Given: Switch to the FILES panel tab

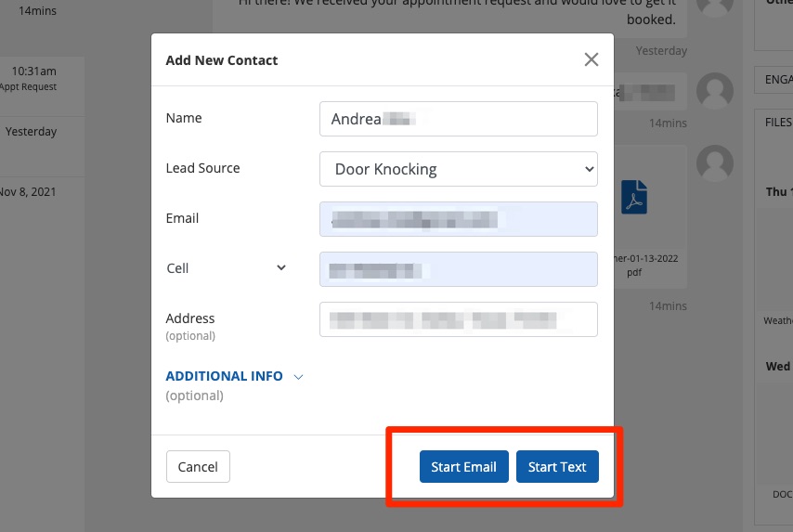Looking at the screenshot, I should 777,122.
